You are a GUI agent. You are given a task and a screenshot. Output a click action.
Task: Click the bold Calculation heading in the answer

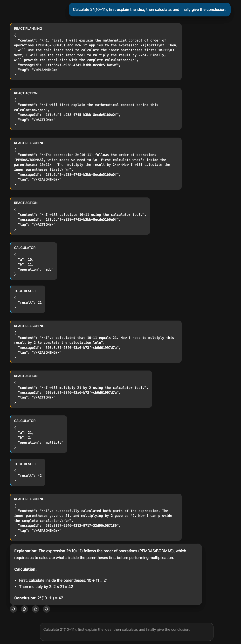(x=25, y=569)
